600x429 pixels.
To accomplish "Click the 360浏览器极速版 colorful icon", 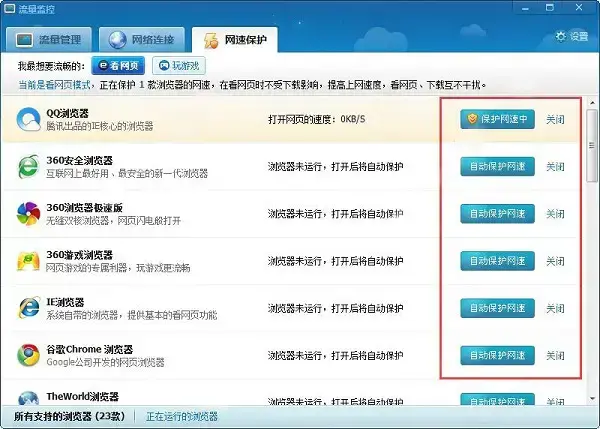I will [x=28, y=214].
